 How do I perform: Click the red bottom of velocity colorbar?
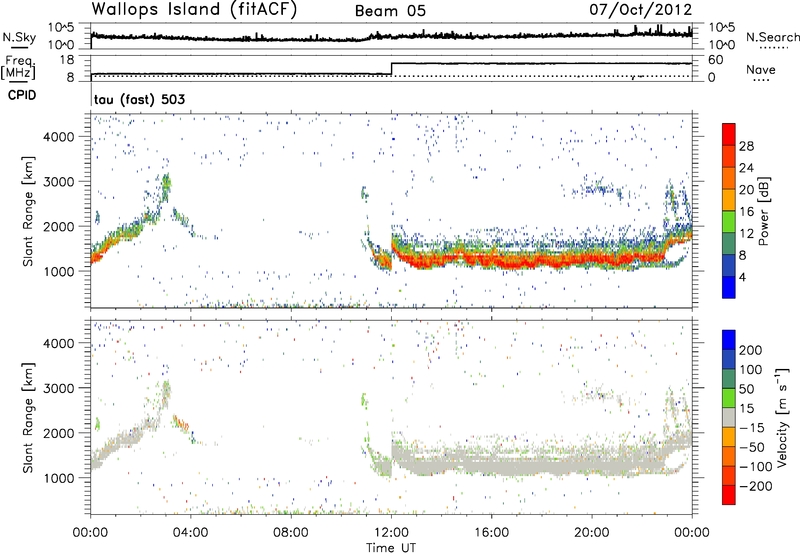(x=729, y=495)
